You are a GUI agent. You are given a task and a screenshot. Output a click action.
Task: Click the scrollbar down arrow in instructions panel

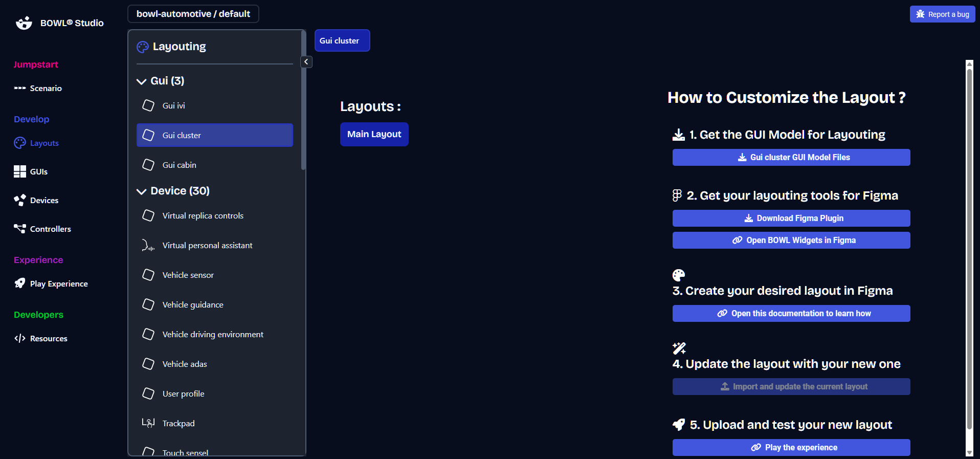pos(969,453)
